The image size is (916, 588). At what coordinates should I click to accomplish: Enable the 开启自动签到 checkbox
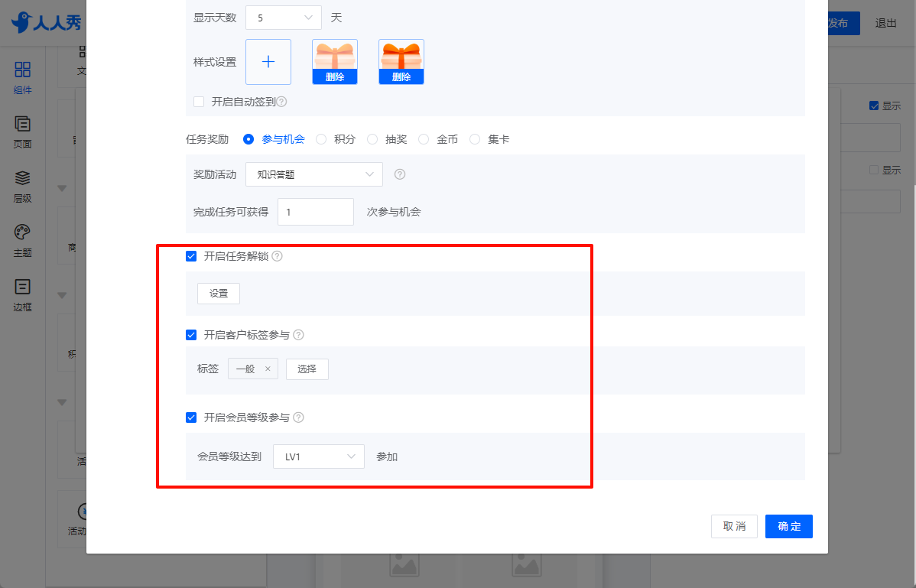[x=199, y=102]
